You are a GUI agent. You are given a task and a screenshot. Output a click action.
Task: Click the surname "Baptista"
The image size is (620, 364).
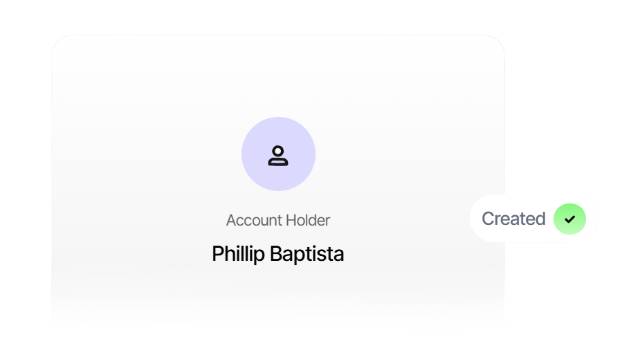(307, 254)
